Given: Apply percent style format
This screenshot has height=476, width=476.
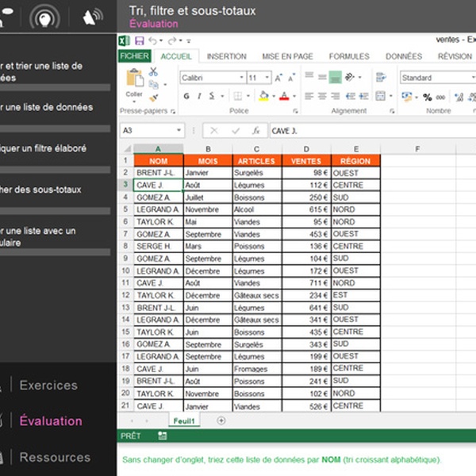Looking at the screenshot, I should coord(428,97).
